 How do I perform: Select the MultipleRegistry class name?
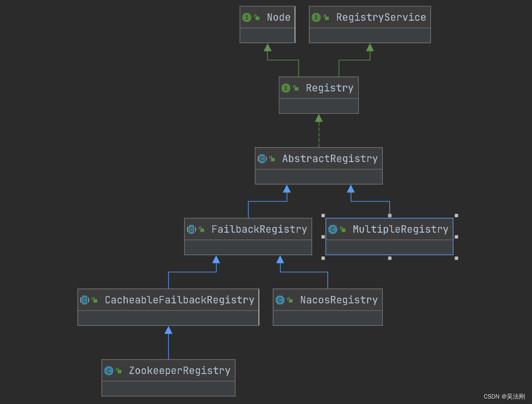[401, 229]
